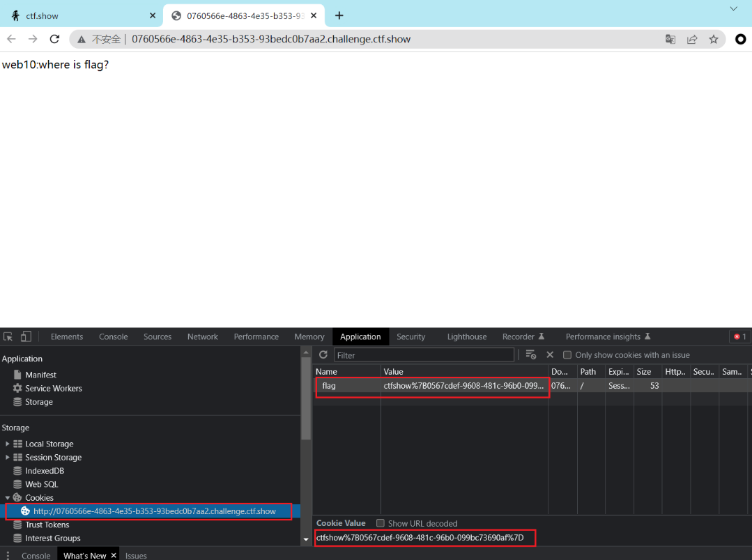The width and height of the screenshot is (752, 560).
Task: Select the flag cookie row
Action: click(532, 385)
